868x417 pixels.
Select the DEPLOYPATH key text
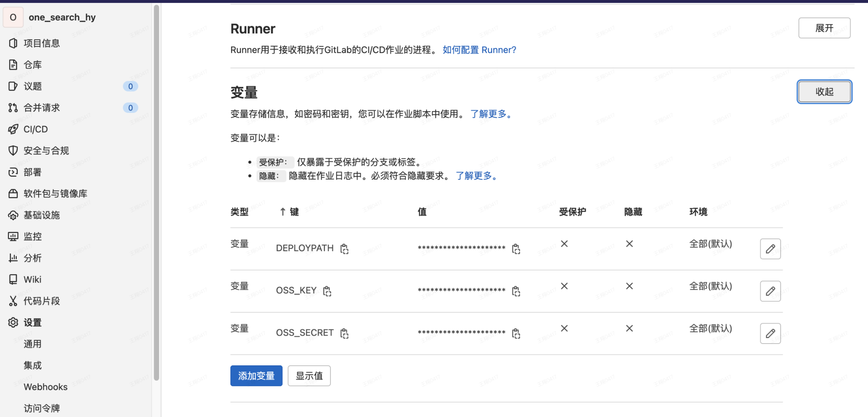[305, 248]
